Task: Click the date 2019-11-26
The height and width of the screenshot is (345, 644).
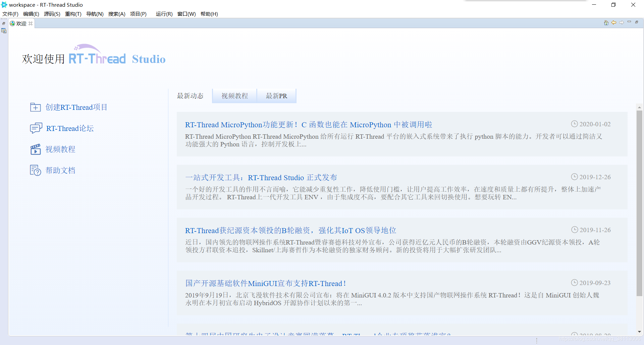Action: 595,230
